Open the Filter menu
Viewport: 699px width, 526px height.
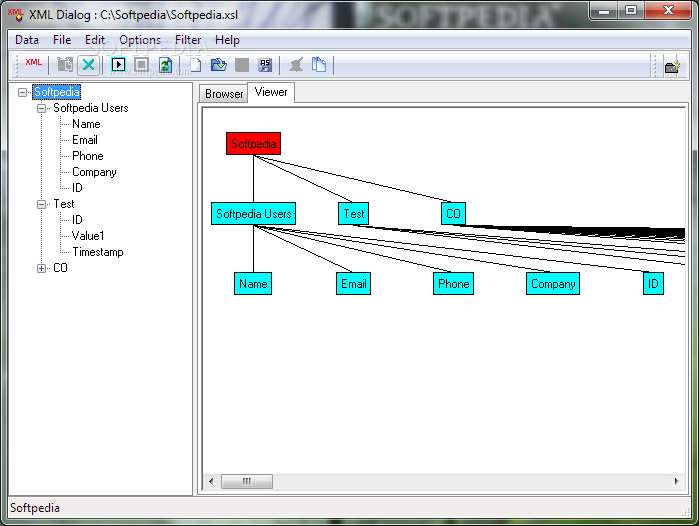tap(188, 40)
